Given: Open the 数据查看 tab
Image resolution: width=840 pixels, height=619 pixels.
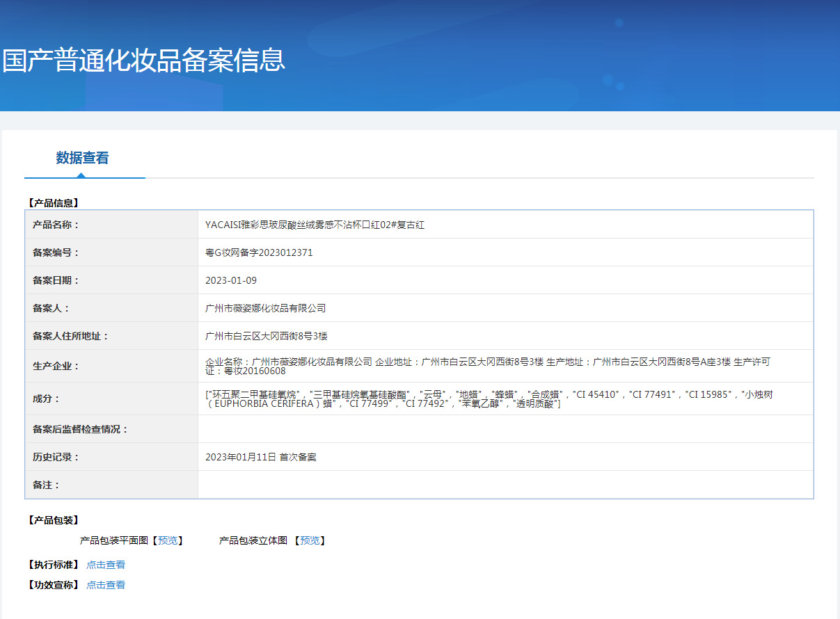Looking at the screenshot, I should [82, 158].
